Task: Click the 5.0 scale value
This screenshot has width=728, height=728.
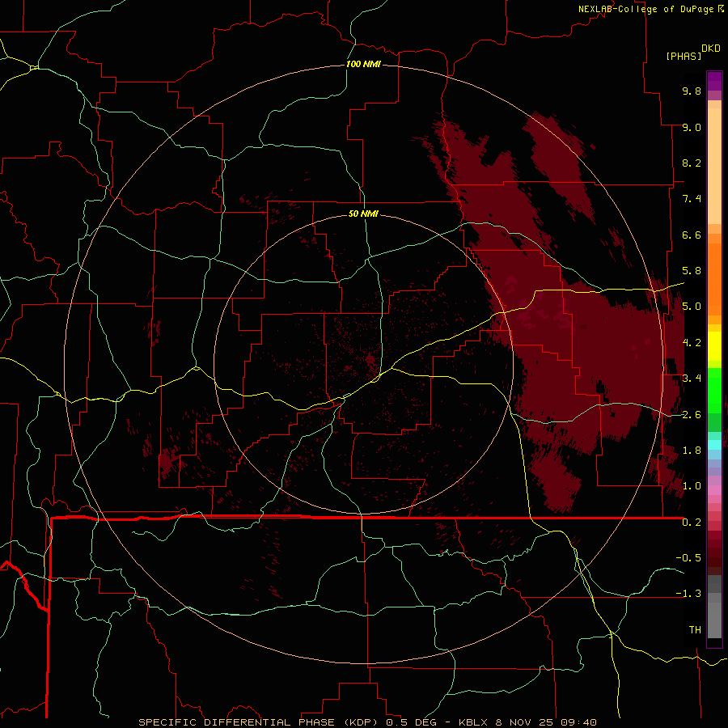Action: [692, 307]
